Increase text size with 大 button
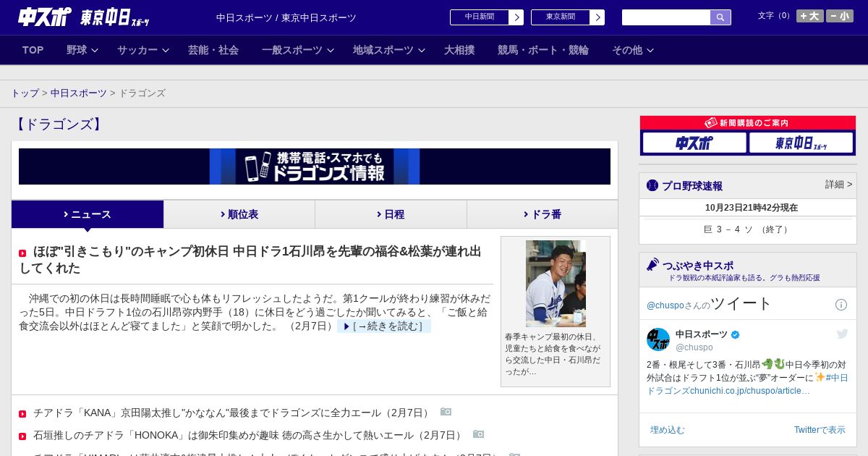 [x=810, y=16]
